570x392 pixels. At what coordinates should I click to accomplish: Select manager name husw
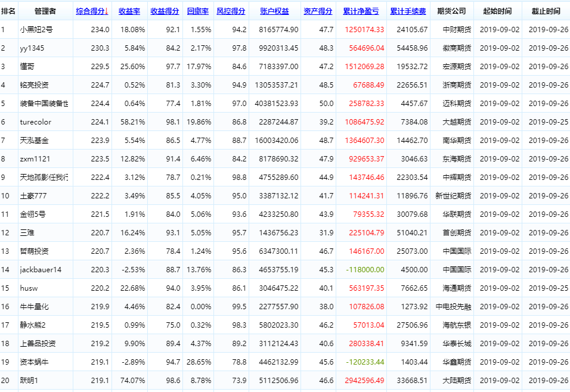[29, 288]
